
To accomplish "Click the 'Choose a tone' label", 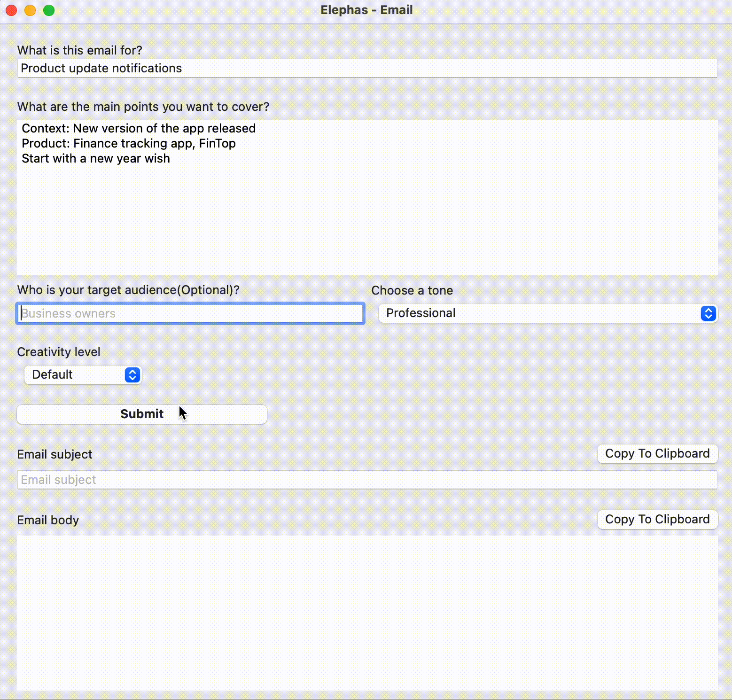I will [x=412, y=290].
